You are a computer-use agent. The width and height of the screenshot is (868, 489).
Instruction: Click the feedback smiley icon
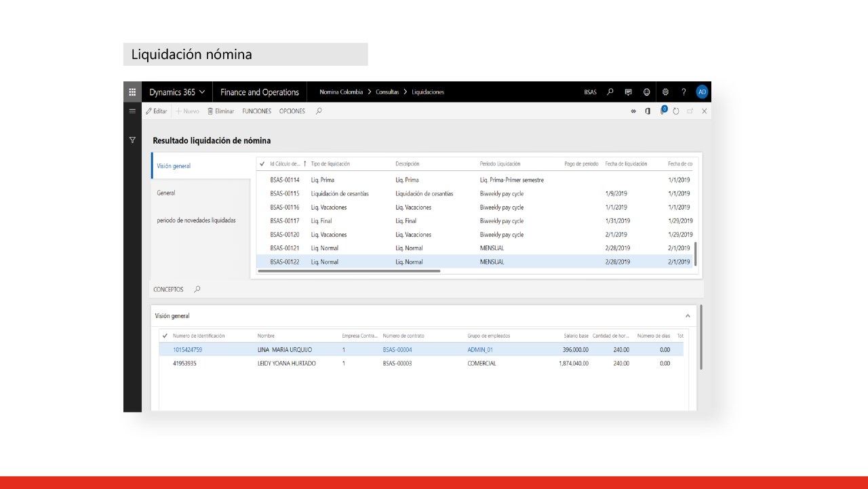(647, 92)
